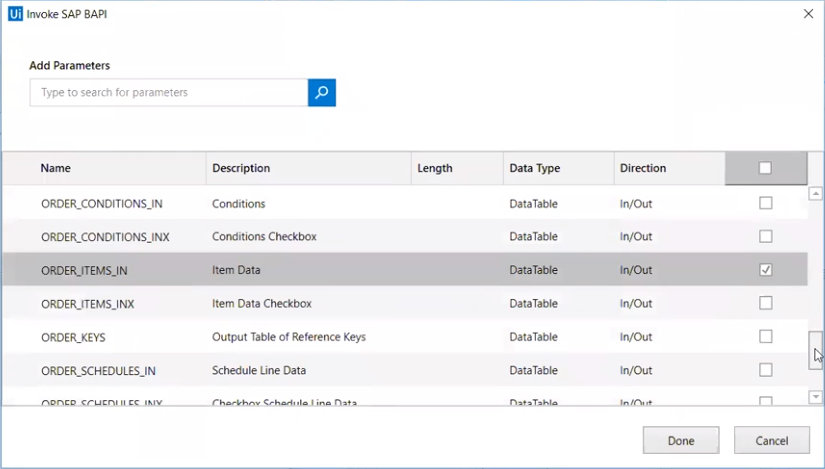
Task: Click the 'Item Data Checkbox' description
Action: [261, 303]
